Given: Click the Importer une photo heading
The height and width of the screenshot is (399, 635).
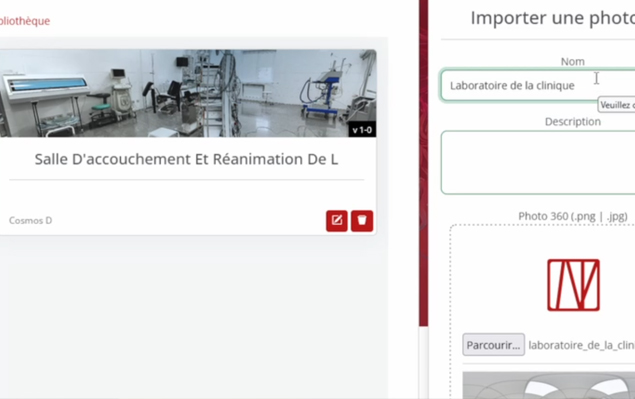Looking at the screenshot, I should [x=552, y=18].
